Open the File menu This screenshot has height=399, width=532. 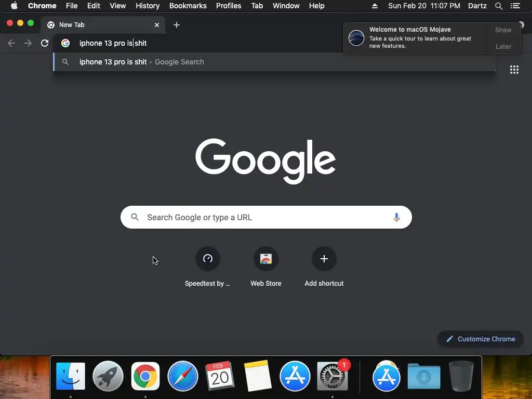tap(72, 6)
